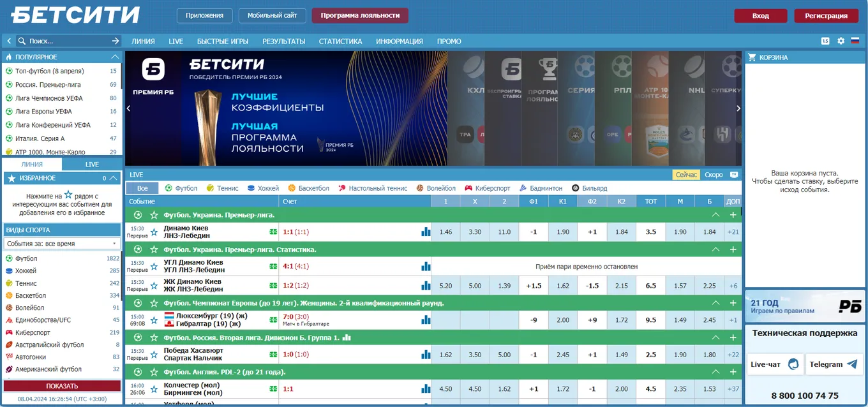Open Live-чат support
This screenshot has width=868, height=407.
click(775, 364)
